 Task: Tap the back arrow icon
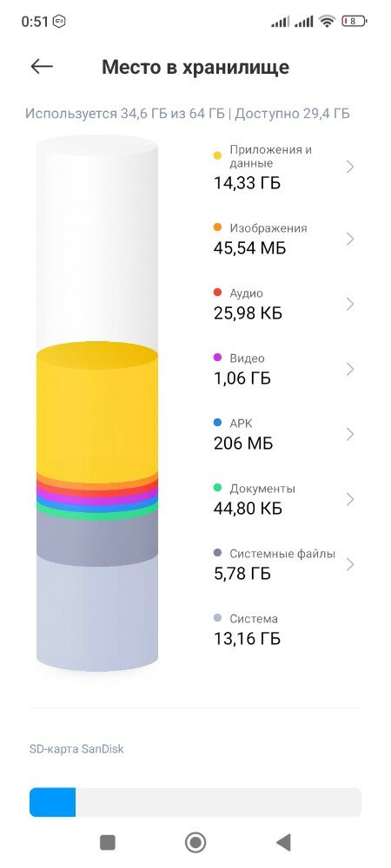tap(42, 67)
